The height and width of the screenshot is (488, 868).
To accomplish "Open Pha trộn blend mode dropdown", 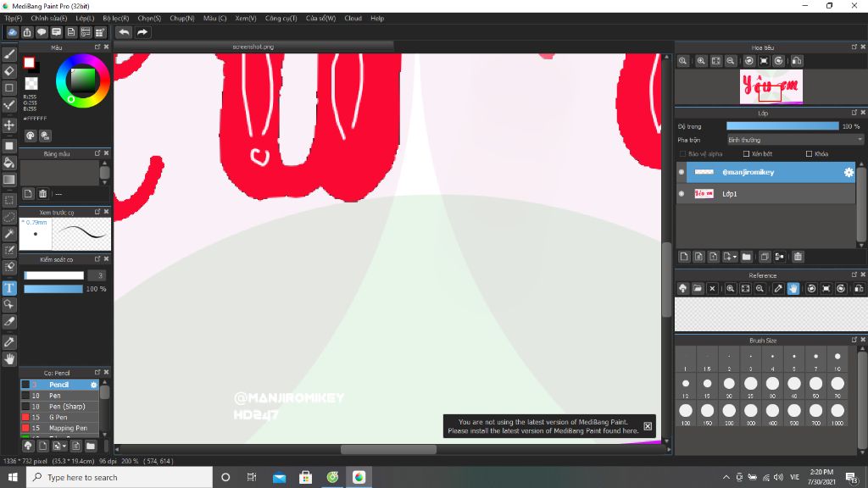I will click(x=795, y=140).
